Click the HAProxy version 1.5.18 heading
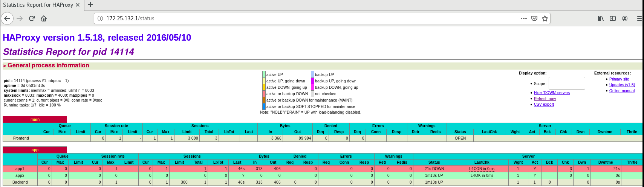 97,38
